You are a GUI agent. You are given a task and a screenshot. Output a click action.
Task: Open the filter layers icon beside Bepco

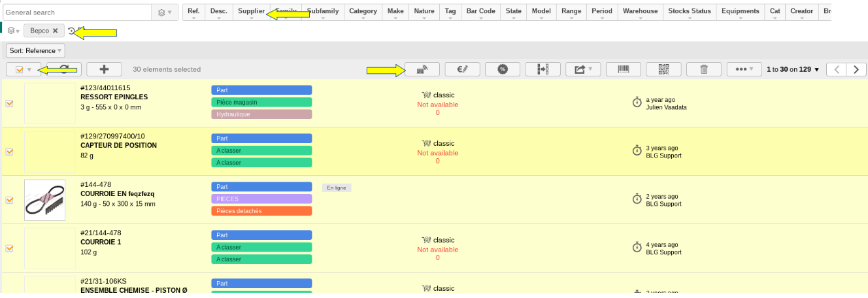(13, 31)
